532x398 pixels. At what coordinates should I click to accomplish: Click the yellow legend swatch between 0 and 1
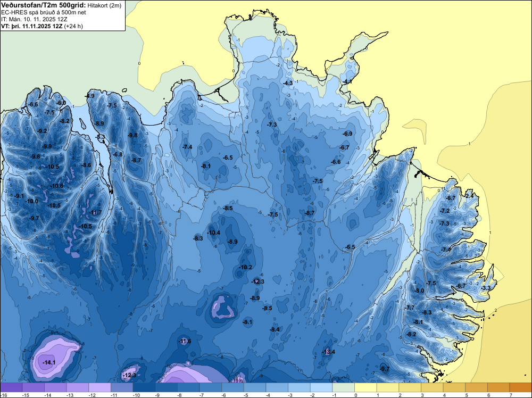[365, 387]
